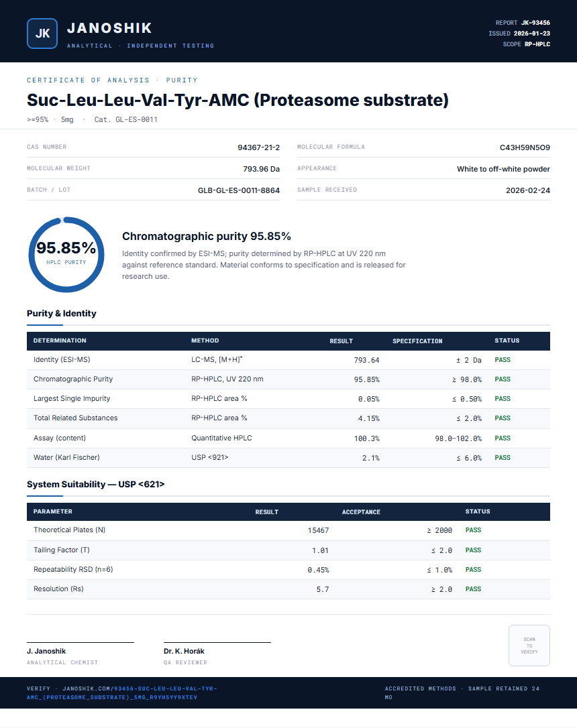Click the PARAMETER column header
The width and height of the screenshot is (577, 728).
[x=53, y=511]
